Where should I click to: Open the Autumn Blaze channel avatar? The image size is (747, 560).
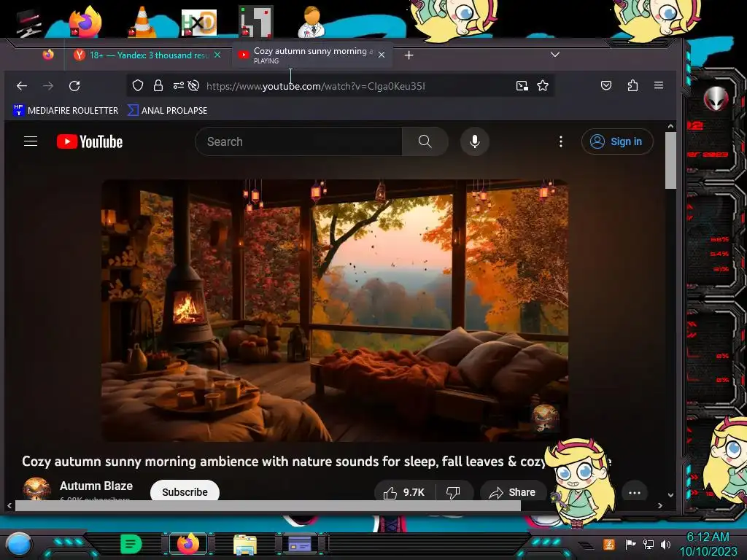pos(36,489)
